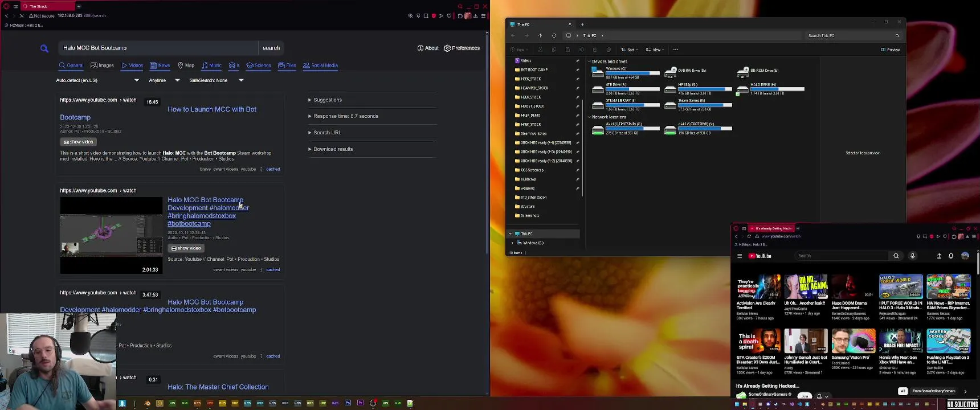Open the Easy Setup icon in The Shack toolbar

(x=483, y=16)
